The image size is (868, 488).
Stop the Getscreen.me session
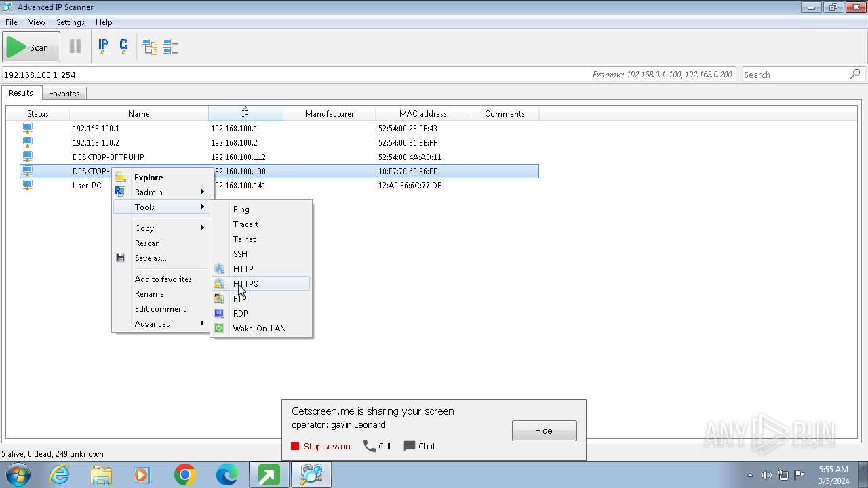321,446
